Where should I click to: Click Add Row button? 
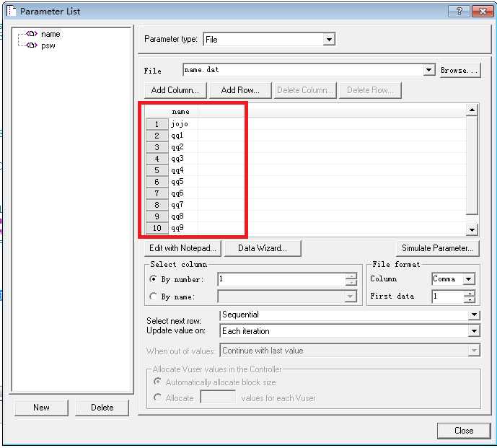click(x=240, y=90)
